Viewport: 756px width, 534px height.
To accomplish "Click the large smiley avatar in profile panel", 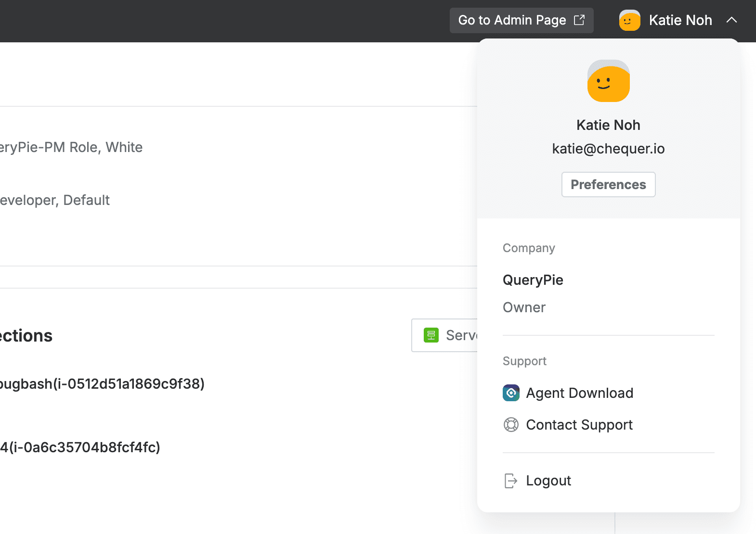I will click(x=608, y=81).
